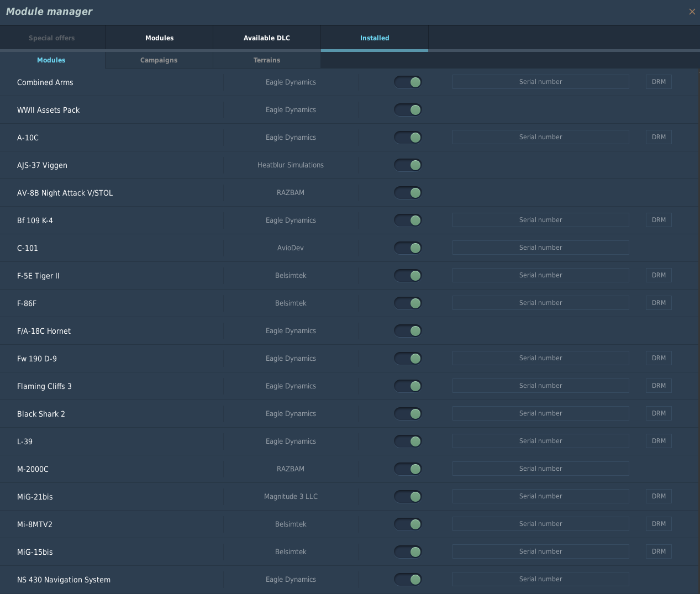
Task: Click the DRM button for F-5E Tiger II
Action: pos(659,275)
